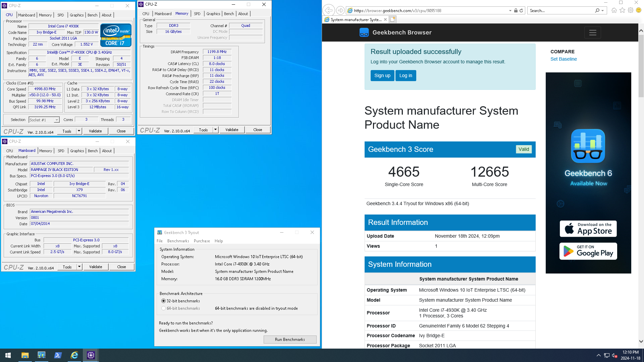Open the browser Tools gear icon
644x362 pixels.
pos(631,10)
